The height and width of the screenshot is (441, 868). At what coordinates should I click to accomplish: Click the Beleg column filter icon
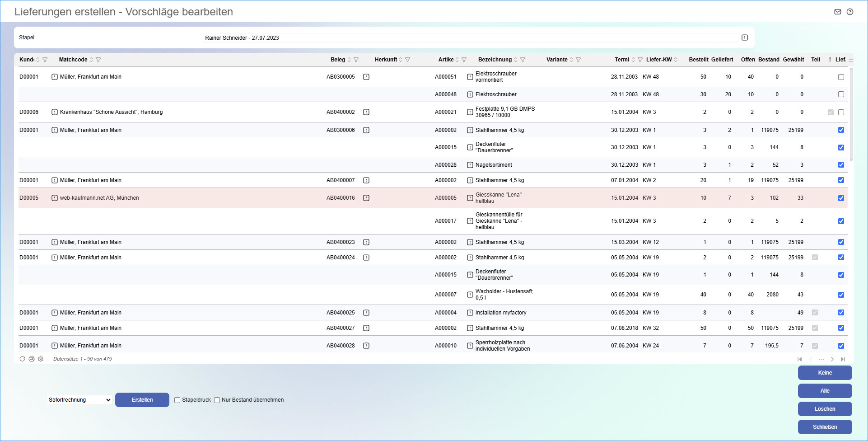coord(356,60)
